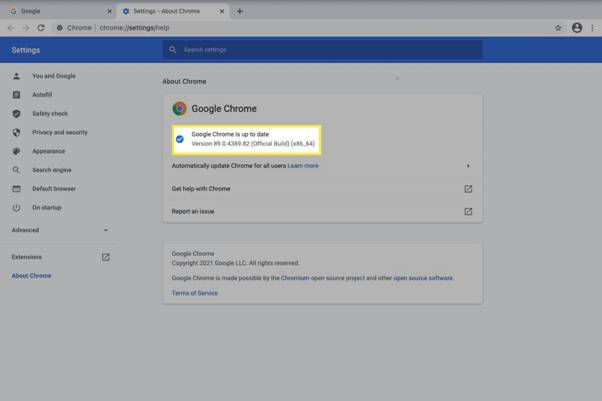Click the Safety check shield icon
Image resolution: width=602 pixels, height=401 pixels.
coord(16,113)
